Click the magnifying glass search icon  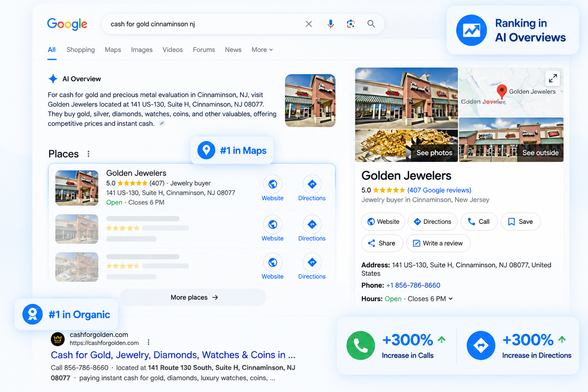(371, 24)
